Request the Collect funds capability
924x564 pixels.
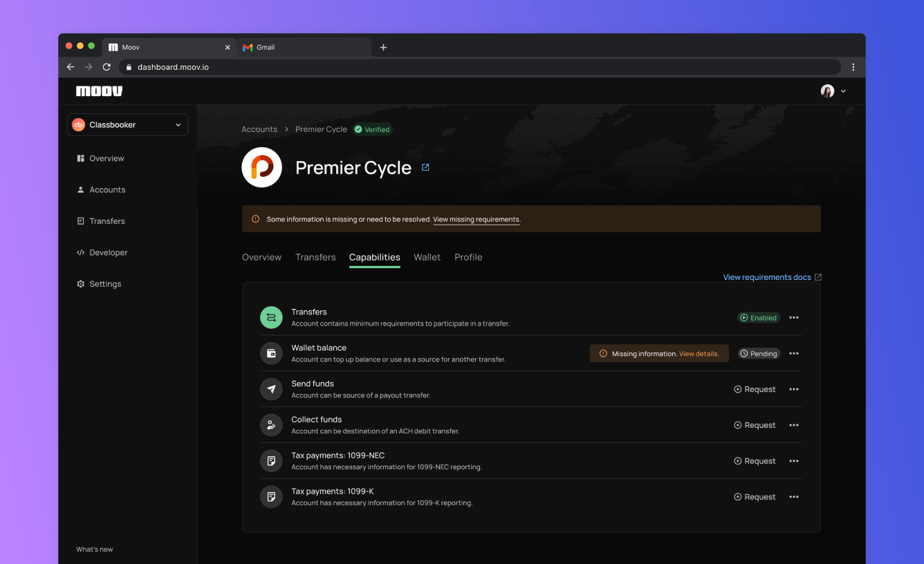(x=755, y=425)
